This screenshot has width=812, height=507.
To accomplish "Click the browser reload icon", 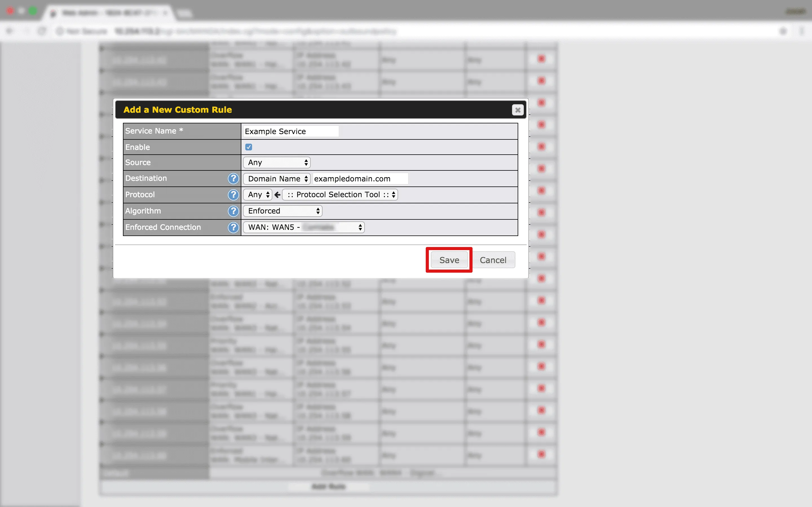I will pos(42,31).
